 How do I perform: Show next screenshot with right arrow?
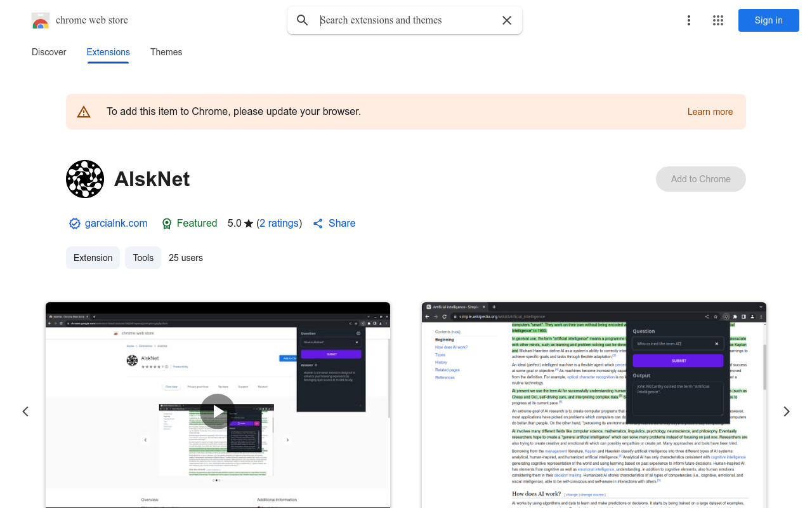tap(787, 411)
